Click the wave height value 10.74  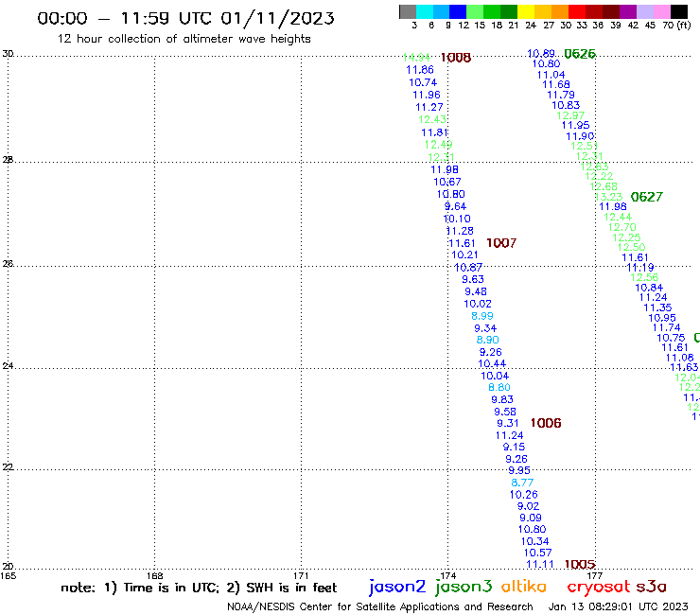point(423,82)
